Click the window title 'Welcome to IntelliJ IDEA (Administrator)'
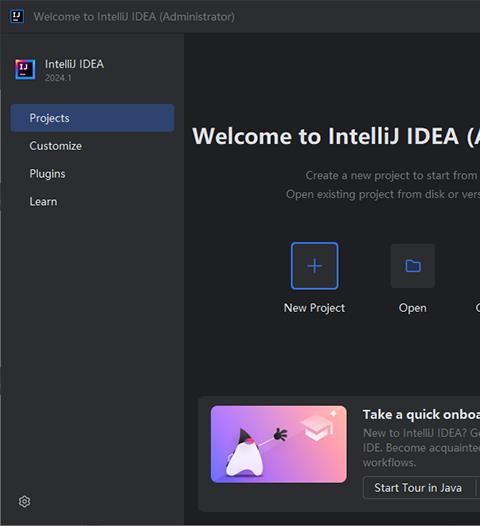The image size is (480, 526). click(134, 17)
